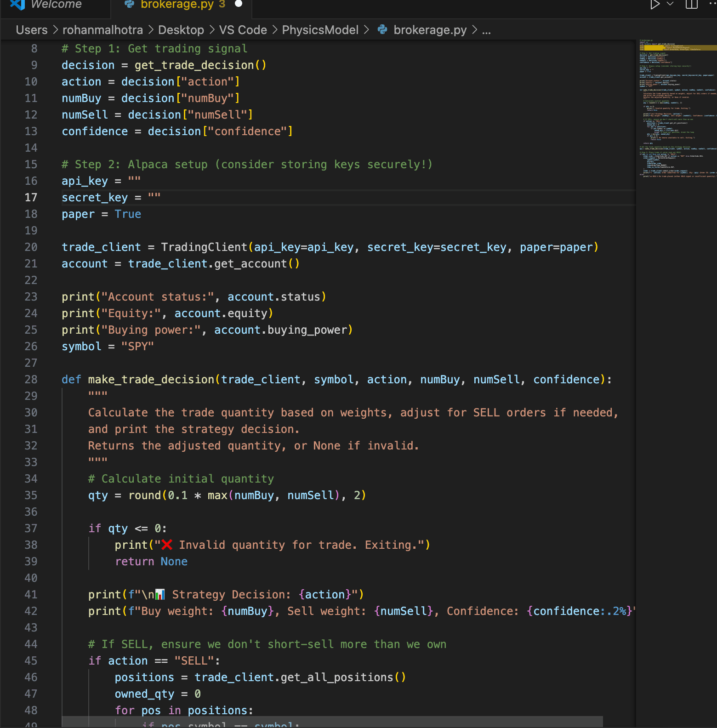The image size is (717, 728).
Task: Click 'owned_qty = 0' on line 47
Action: coord(158,694)
